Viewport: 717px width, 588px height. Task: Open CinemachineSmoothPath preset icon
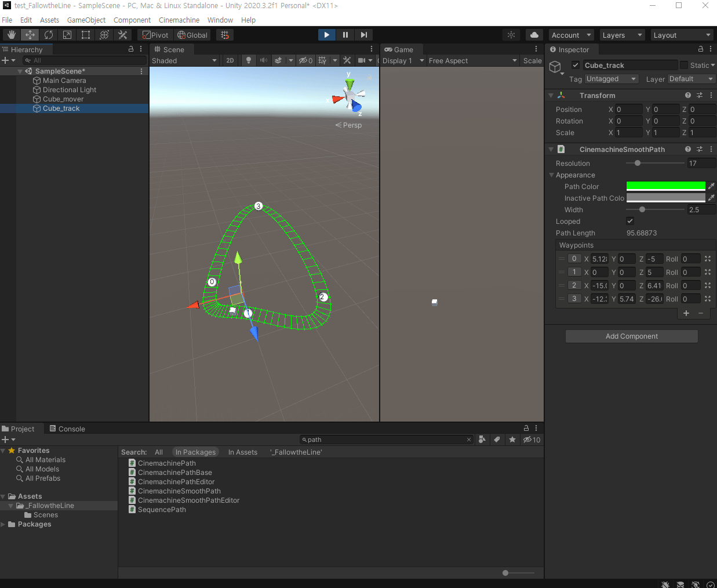[700, 149]
